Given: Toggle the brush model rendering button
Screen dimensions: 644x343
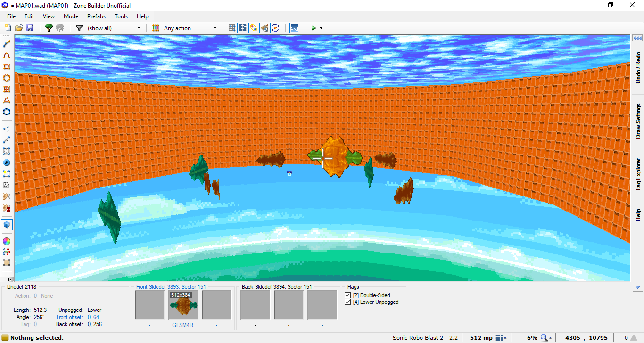Looking at the screenshot, I should 264,28.
